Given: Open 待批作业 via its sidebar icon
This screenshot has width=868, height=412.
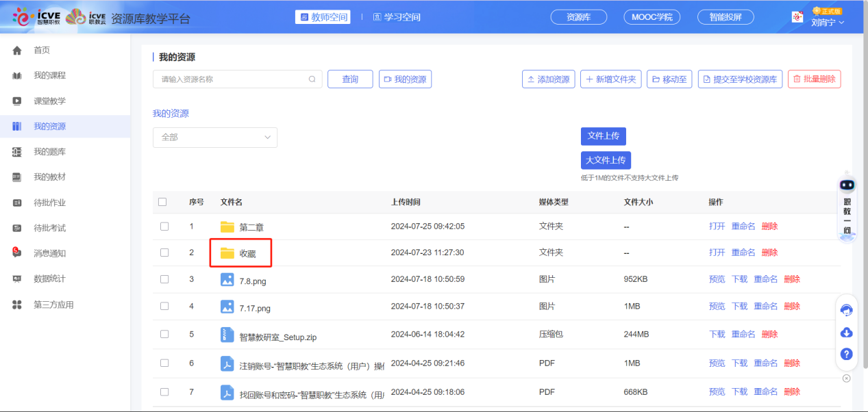Looking at the screenshot, I should pyautogui.click(x=16, y=202).
